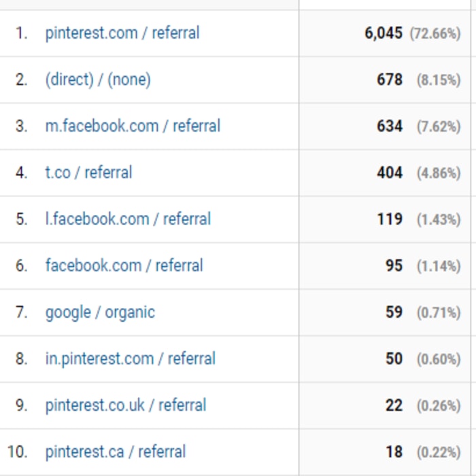
Task: Open the google / organic source link
Action: (x=100, y=312)
